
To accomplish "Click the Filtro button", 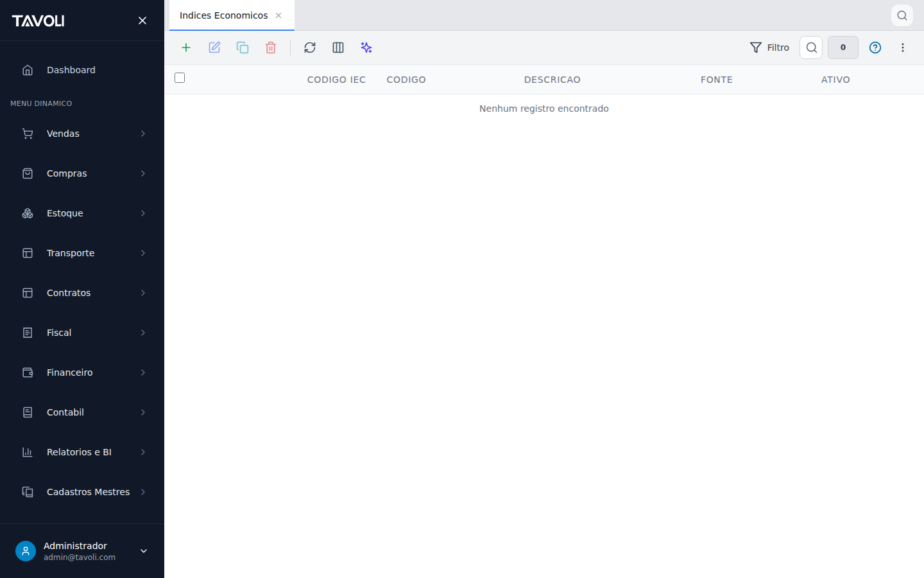I will point(769,48).
